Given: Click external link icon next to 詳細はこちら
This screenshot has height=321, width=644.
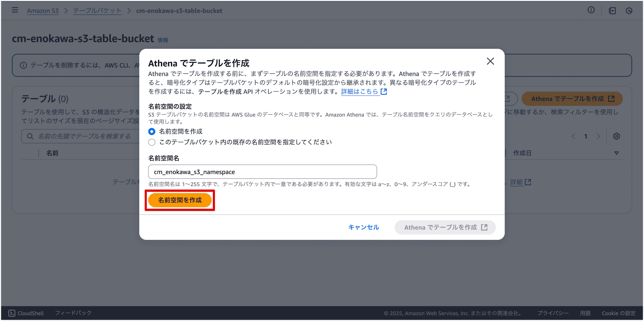Looking at the screenshot, I should pos(384,92).
